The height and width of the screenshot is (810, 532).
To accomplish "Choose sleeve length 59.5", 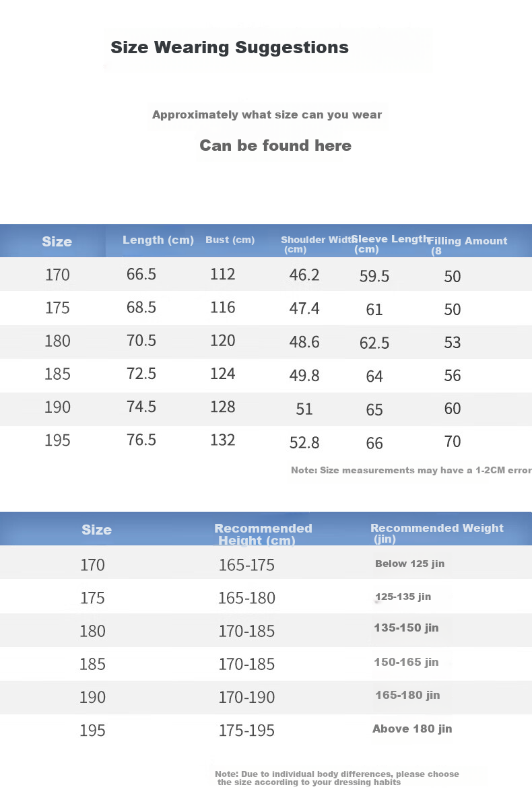I will (x=374, y=277).
